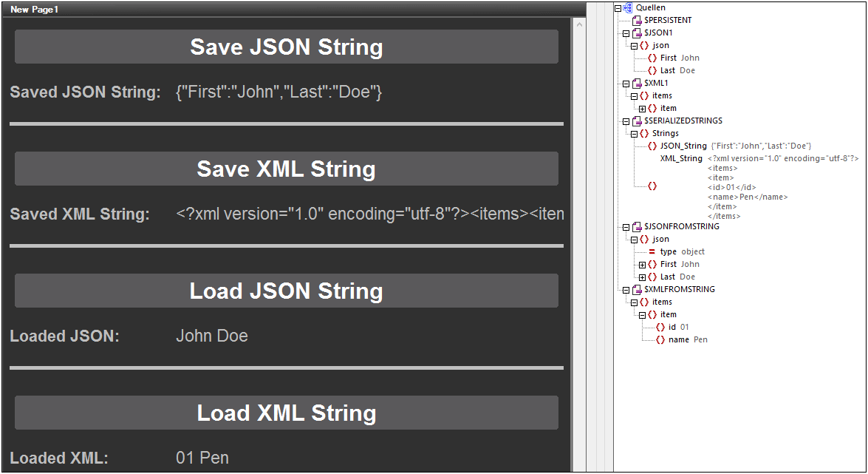The image size is (868, 474).
Task: Select the $SERIALIZEDSTRINGS page source icon
Action: [637, 121]
